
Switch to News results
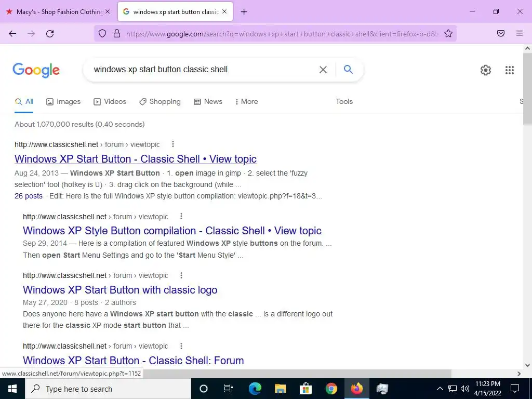pos(208,101)
